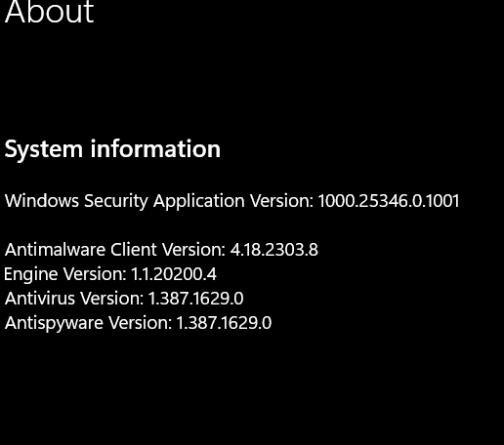The image size is (504, 445).
Task: Click the word Windows in first line
Action: click(x=42, y=201)
